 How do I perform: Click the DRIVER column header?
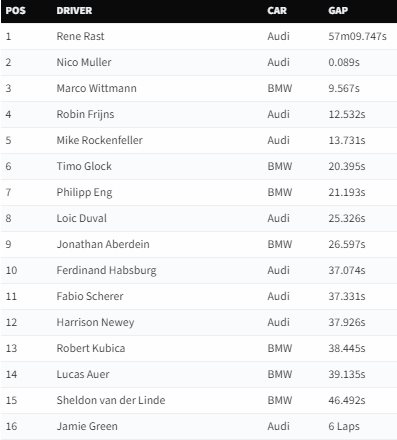tap(74, 11)
